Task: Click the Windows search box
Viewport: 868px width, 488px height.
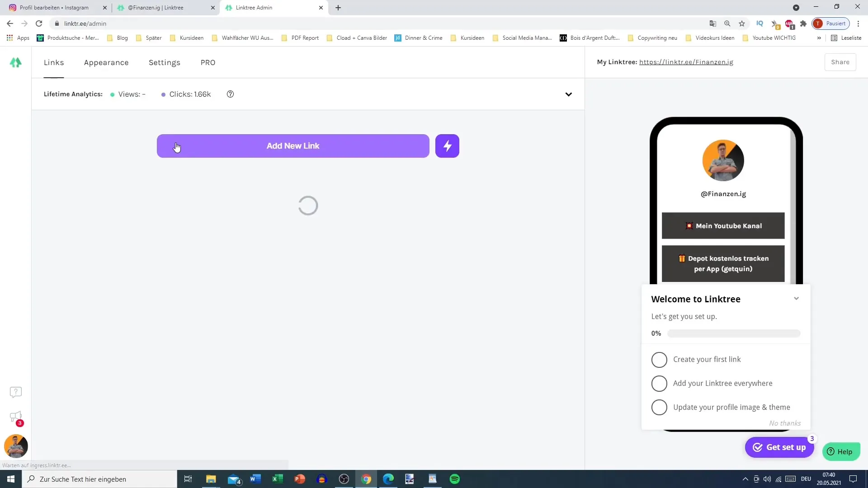Action: pyautogui.click(x=99, y=479)
